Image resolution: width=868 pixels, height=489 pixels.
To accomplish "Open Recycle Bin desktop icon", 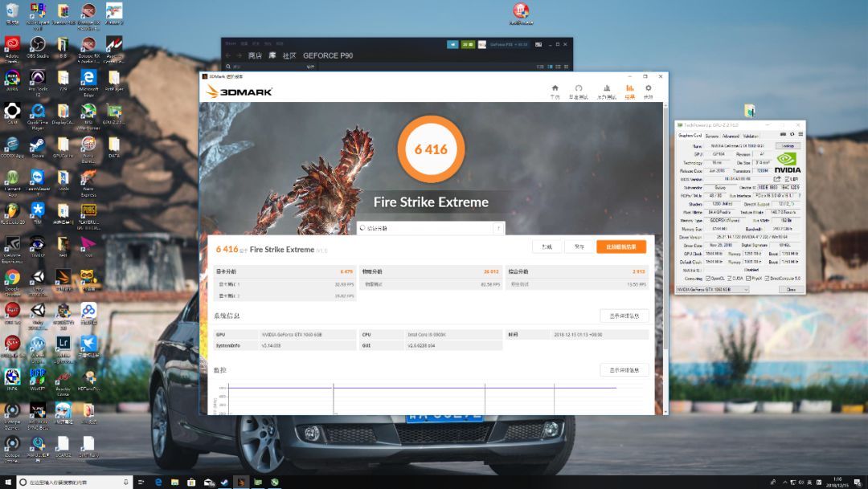I will click(x=12, y=14).
